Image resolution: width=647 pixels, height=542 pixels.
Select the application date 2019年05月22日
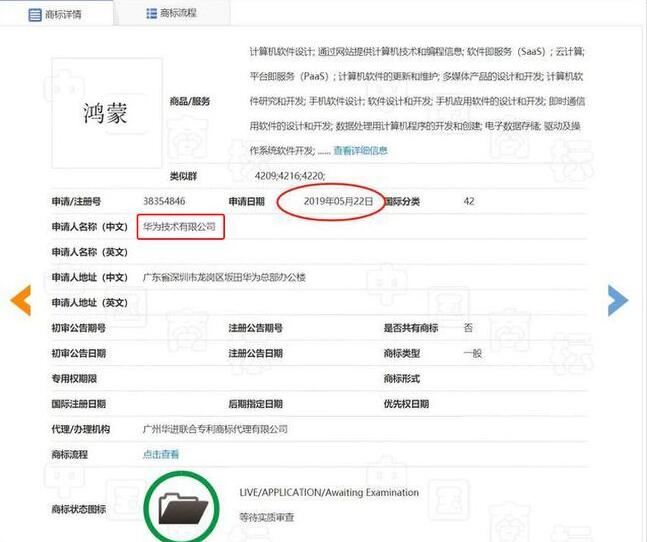tap(338, 201)
